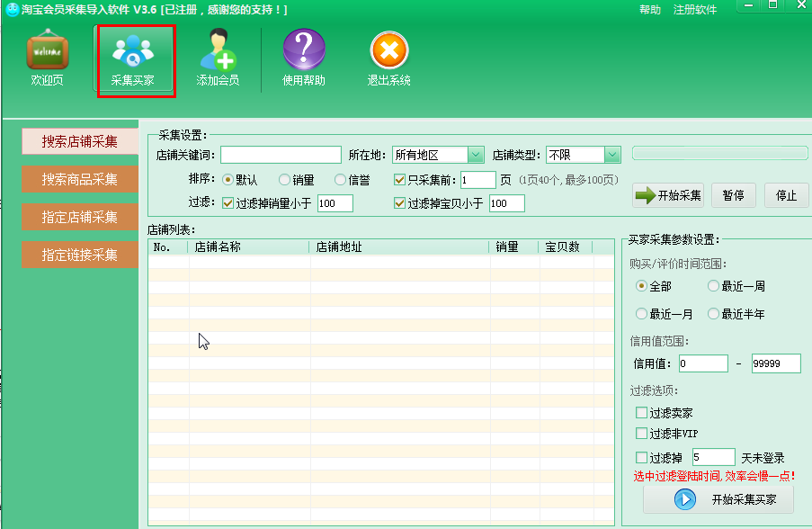812x529 pixels.
Task: Click the 宝贝数 column header
Action: click(566, 247)
